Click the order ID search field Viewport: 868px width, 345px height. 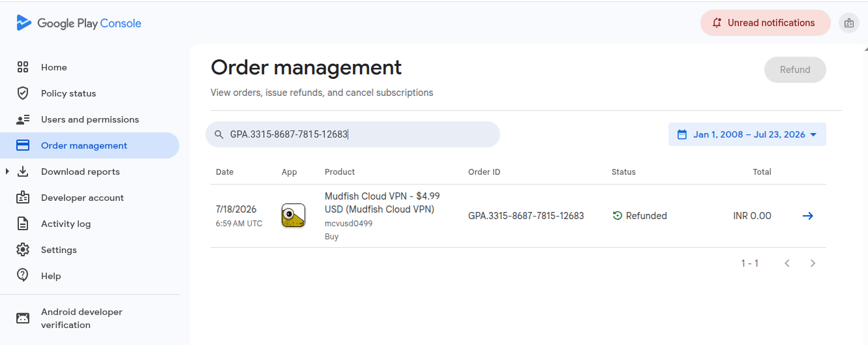(x=353, y=134)
